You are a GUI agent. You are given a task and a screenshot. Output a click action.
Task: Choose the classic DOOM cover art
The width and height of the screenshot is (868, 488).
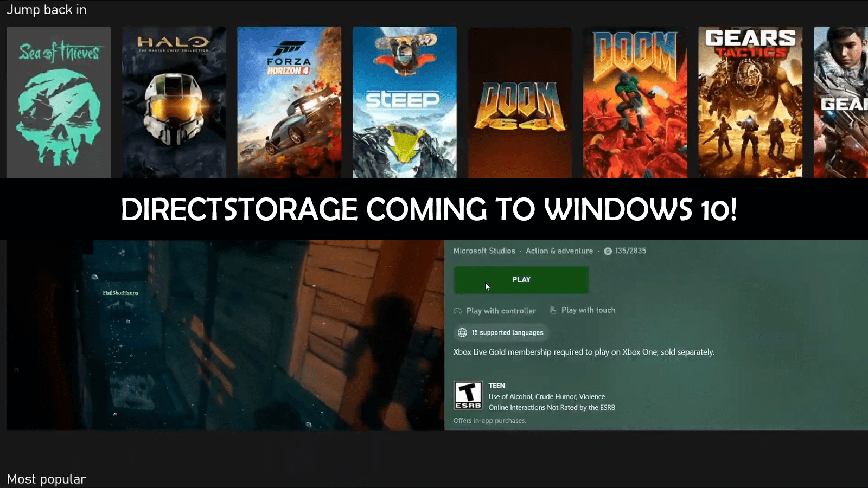635,102
